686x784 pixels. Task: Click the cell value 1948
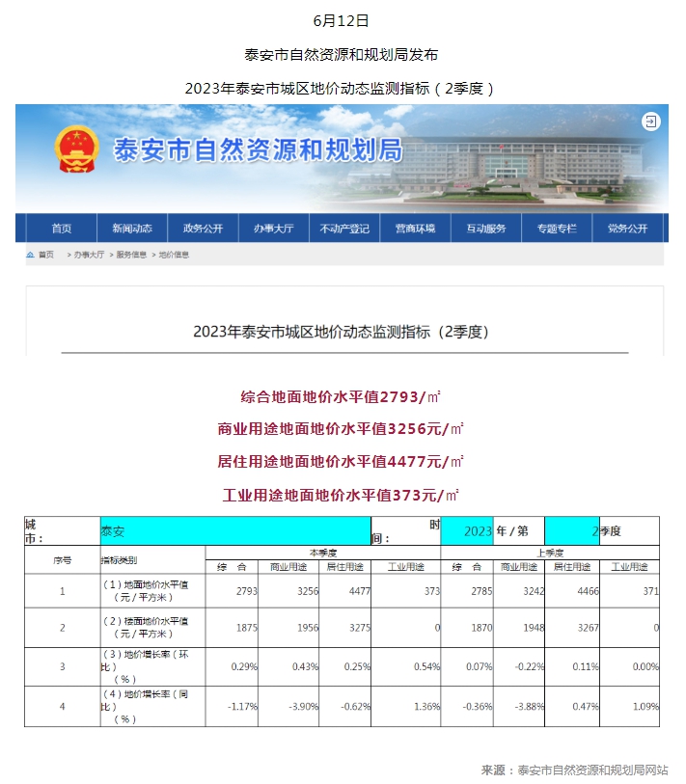tap(534, 628)
